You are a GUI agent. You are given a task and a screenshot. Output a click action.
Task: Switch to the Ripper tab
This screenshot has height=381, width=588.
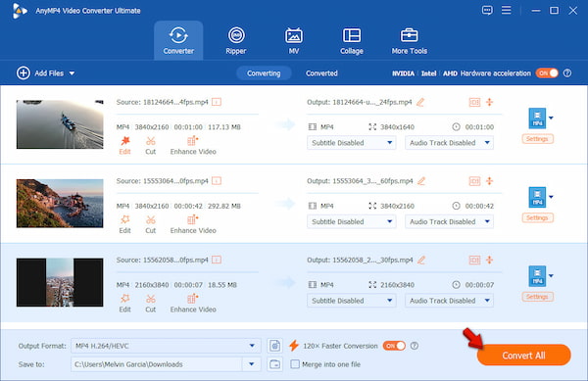[x=236, y=40]
